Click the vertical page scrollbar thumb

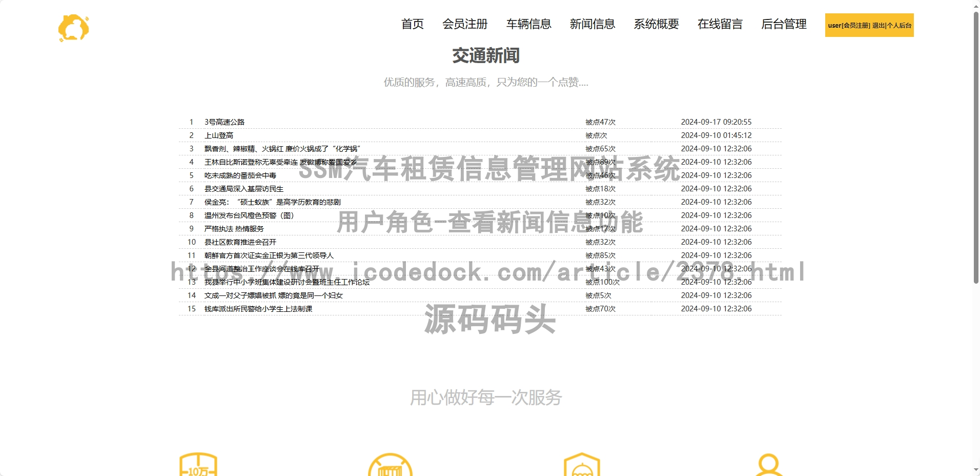tap(976, 148)
